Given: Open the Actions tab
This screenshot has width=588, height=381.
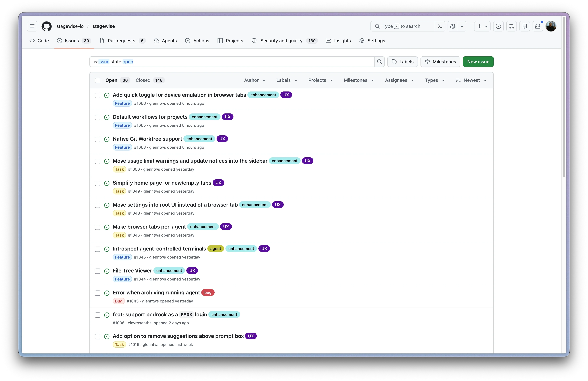Looking at the screenshot, I should 197,41.
